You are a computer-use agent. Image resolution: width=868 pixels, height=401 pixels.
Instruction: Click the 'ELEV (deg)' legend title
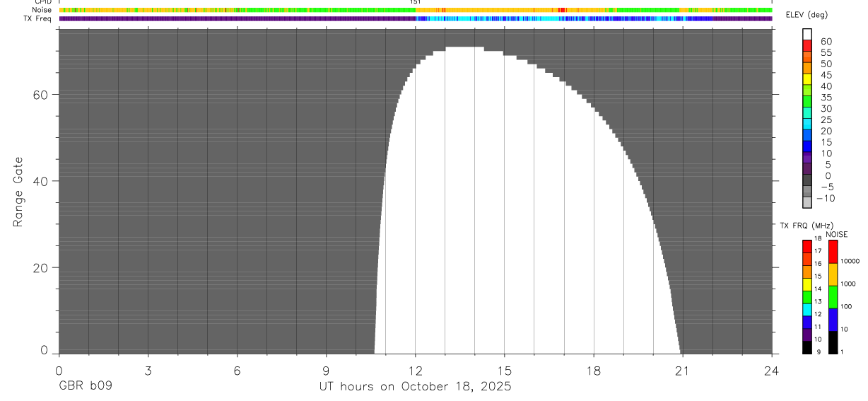click(807, 15)
